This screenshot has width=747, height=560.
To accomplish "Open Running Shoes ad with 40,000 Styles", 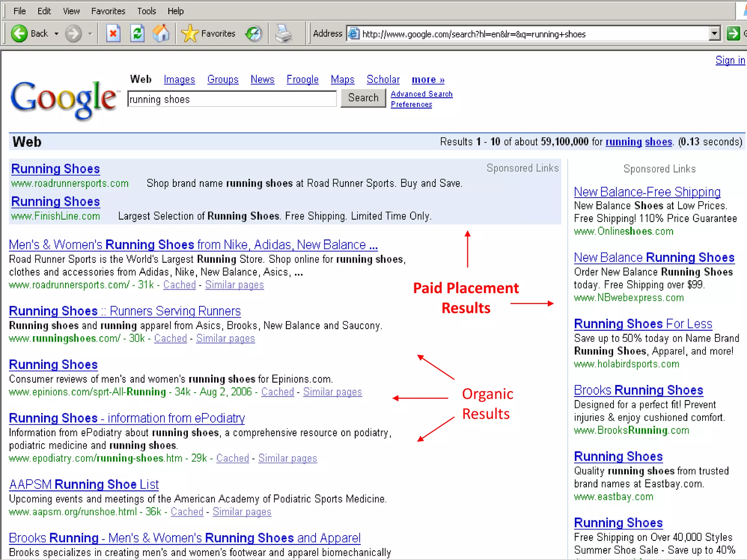I will tap(618, 523).
